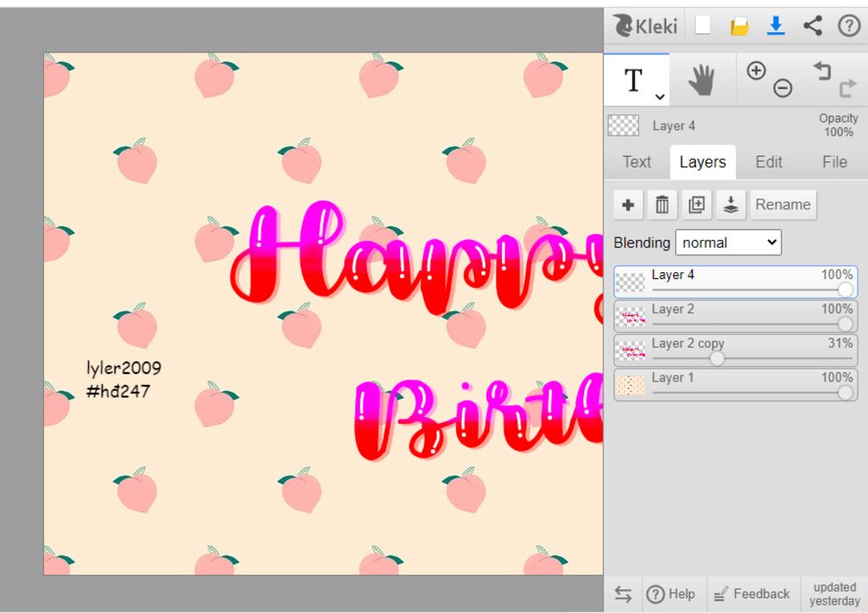Expand the tool selection chevron
Screen dimensions: 868x613
coord(659,98)
